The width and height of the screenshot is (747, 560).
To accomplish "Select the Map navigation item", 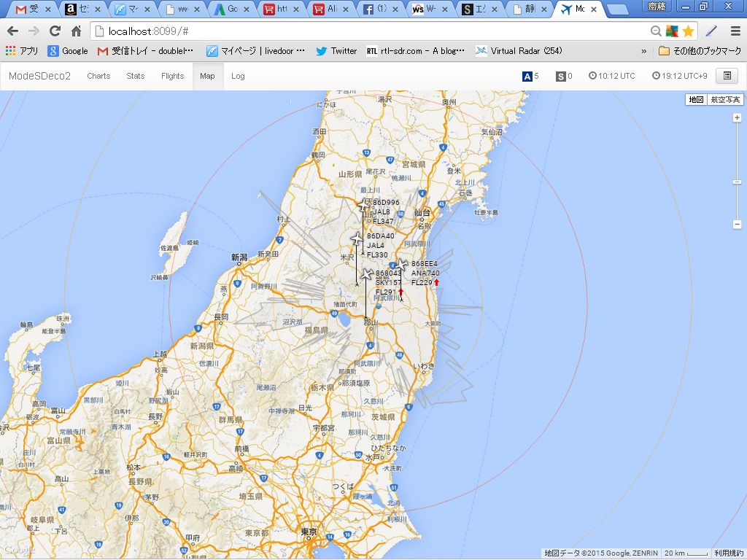I will coord(207,76).
